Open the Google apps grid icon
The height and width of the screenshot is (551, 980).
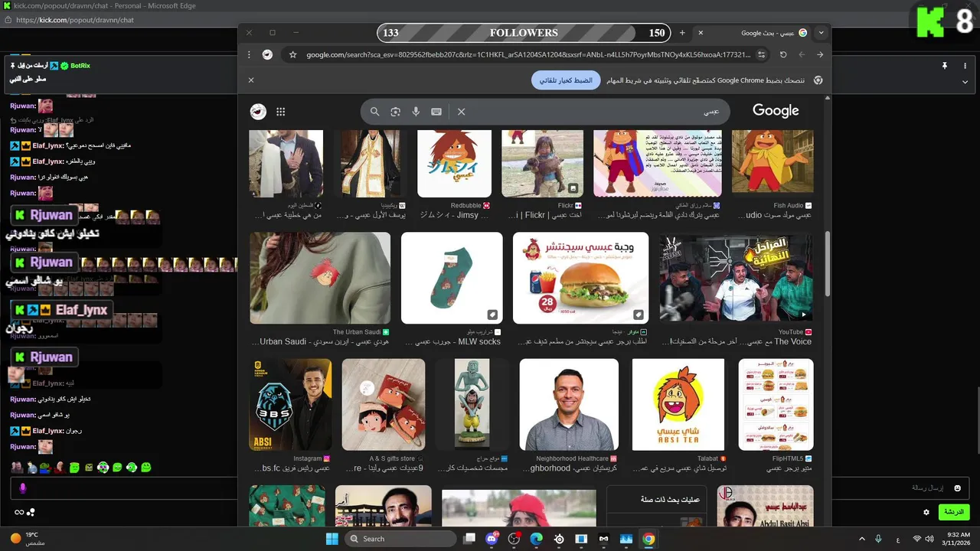280,112
